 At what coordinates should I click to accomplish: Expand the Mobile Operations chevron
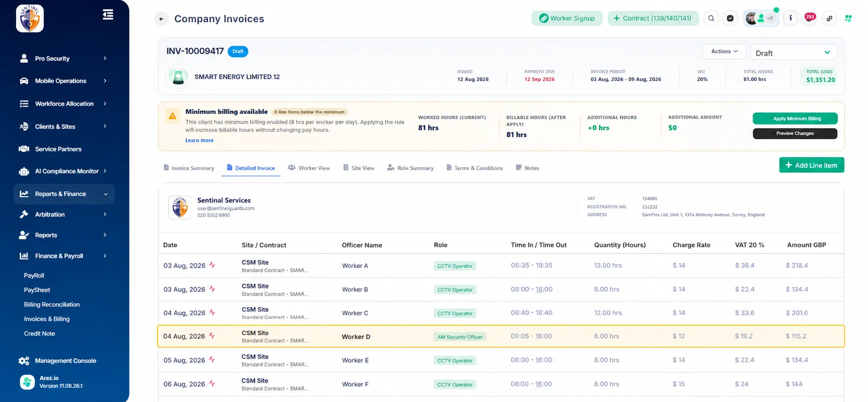click(x=105, y=81)
